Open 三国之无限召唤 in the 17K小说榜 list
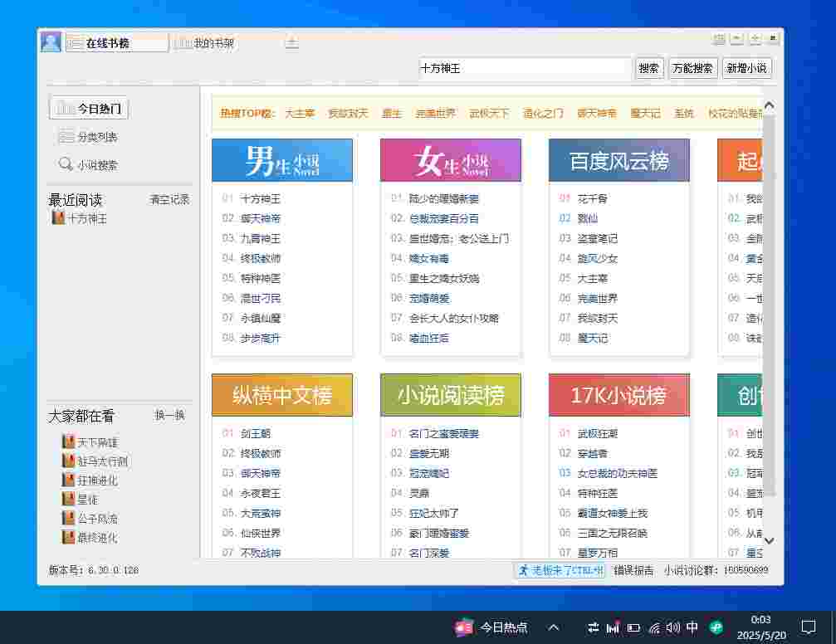This screenshot has height=644, width=836. tap(612, 533)
